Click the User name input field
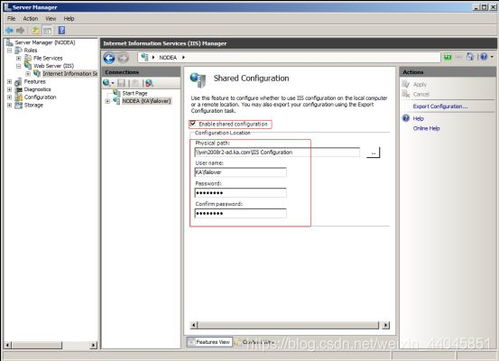Image resolution: width=499 pixels, height=361 pixels. (x=240, y=172)
